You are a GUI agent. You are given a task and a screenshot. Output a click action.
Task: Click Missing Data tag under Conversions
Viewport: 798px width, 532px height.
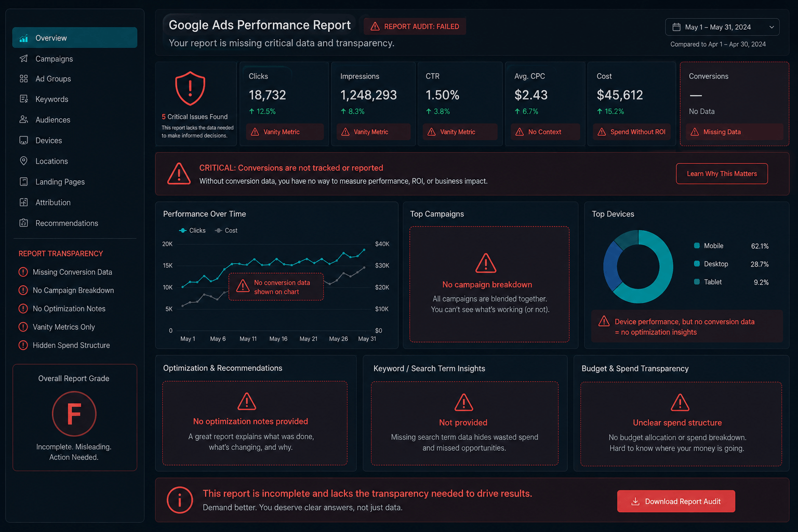[x=734, y=132]
